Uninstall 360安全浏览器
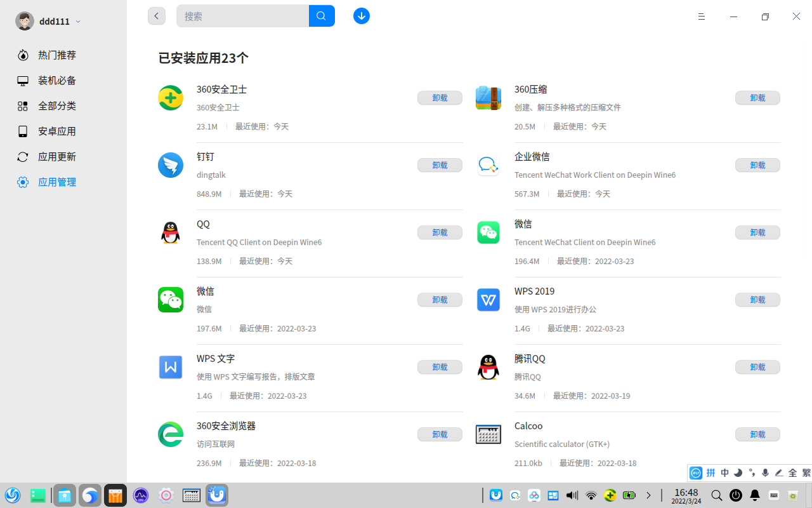The height and width of the screenshot is (508, 812). click(x=440, y=434)
